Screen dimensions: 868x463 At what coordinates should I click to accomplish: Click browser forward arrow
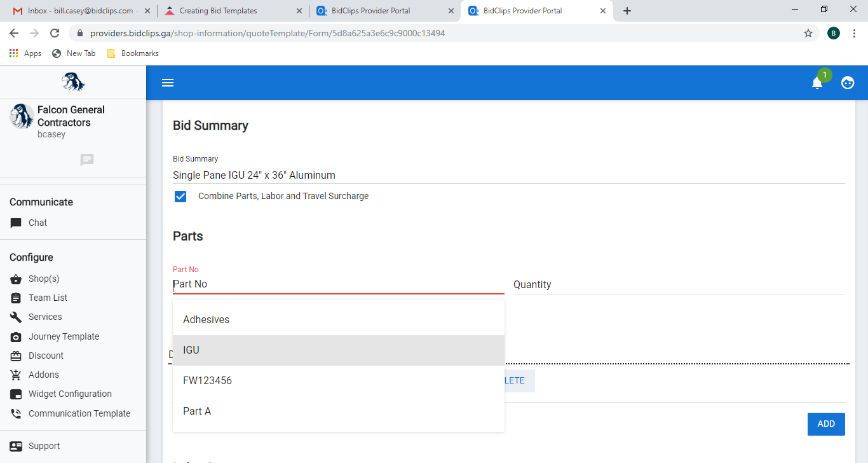point(34,33)
